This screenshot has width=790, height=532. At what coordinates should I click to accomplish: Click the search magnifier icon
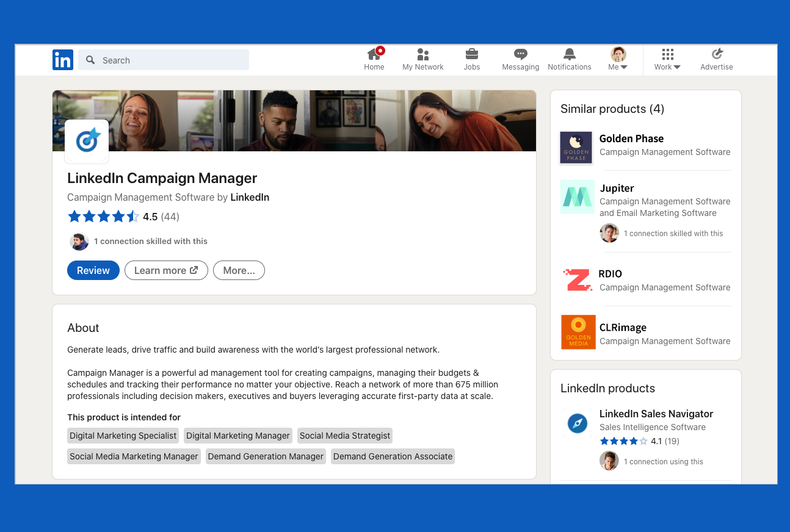point(90,60)
